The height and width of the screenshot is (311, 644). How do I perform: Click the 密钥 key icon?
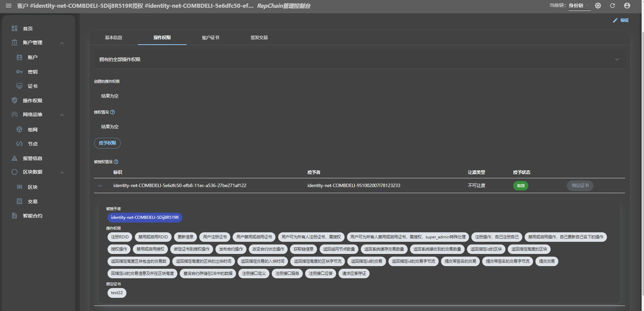pos(20,72)
